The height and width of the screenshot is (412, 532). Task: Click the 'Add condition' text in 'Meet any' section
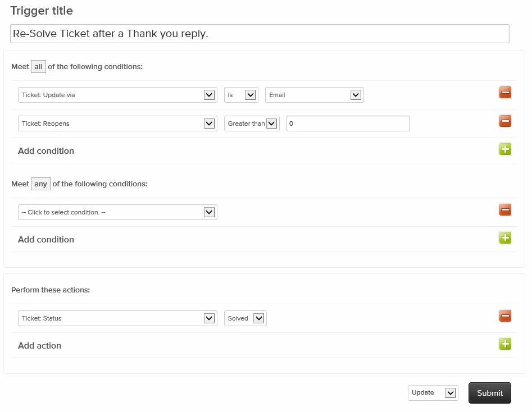(46, 240)
